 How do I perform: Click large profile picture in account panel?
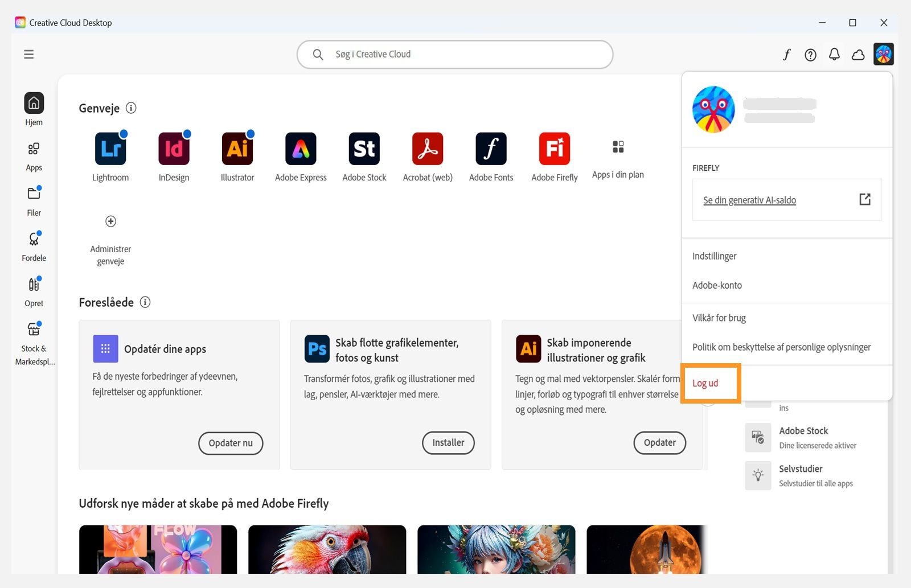click(x=713, y=109)
